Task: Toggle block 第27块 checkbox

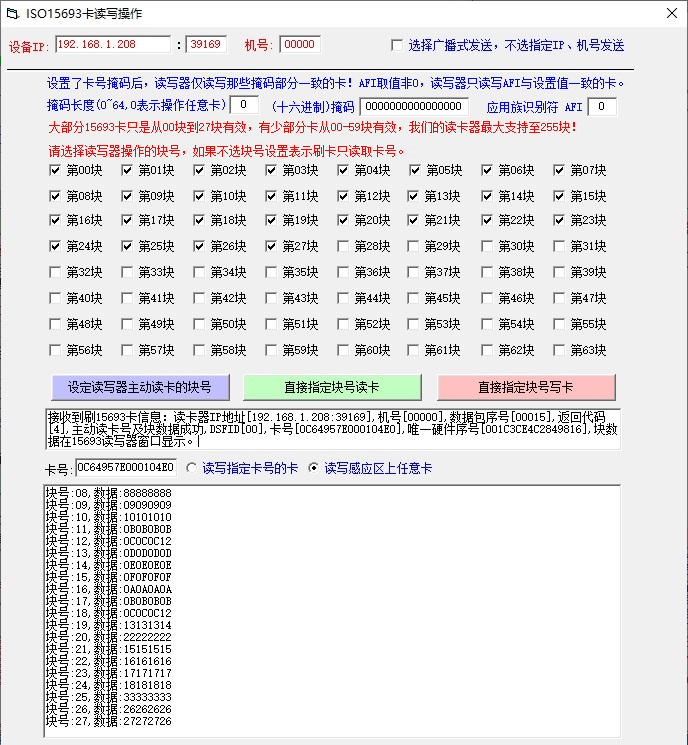Action: (x=272, y=246)
